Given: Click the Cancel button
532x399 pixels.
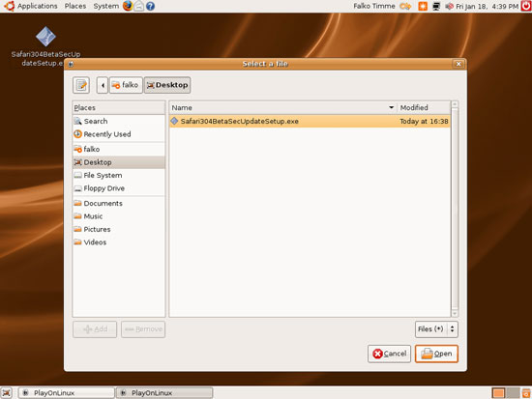Looking at the screenshot, I should point(389,354).
